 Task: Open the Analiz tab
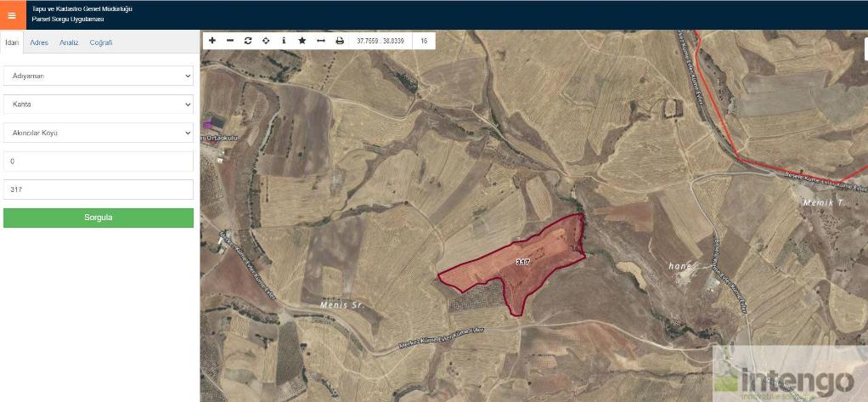click(x=69, y=42)
